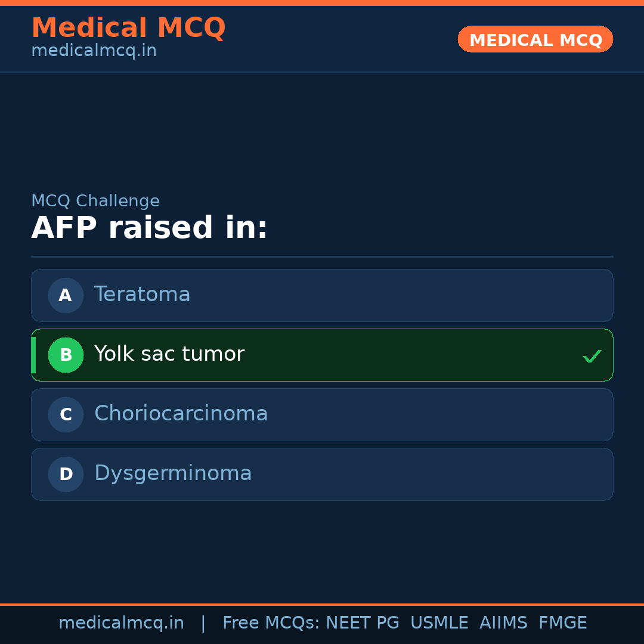Click the MCQ Challenge label
Screen dimensions: 644x644
(x=95, y=202)
